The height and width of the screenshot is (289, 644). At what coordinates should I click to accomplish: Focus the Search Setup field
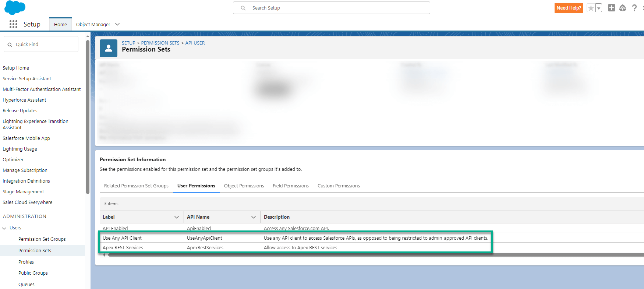coord(331,8)
